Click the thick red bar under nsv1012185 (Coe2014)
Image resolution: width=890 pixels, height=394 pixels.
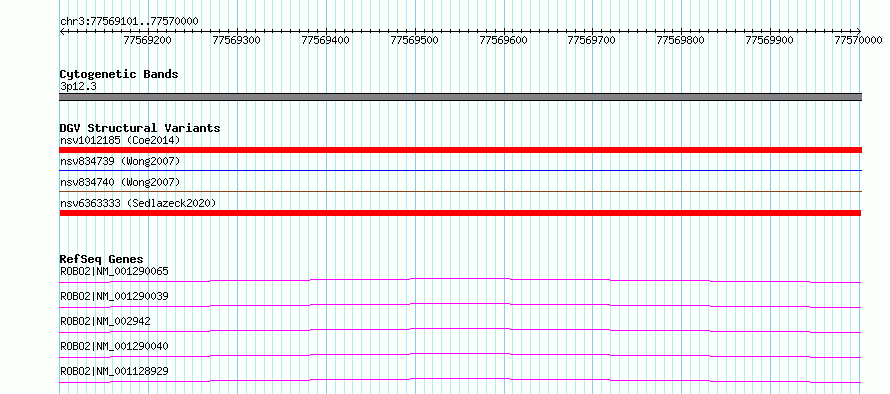pyautogui.click(x=461, y=150)
